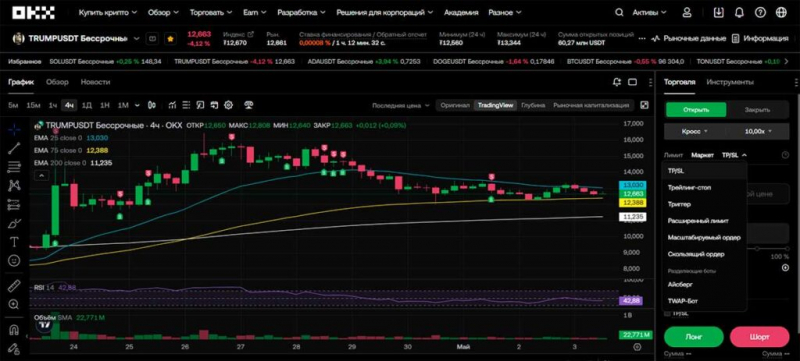The width and height of the screenshot is (800, 361).
Task: Toggle the magnet mode tool
Action: [x=14, y=330]
